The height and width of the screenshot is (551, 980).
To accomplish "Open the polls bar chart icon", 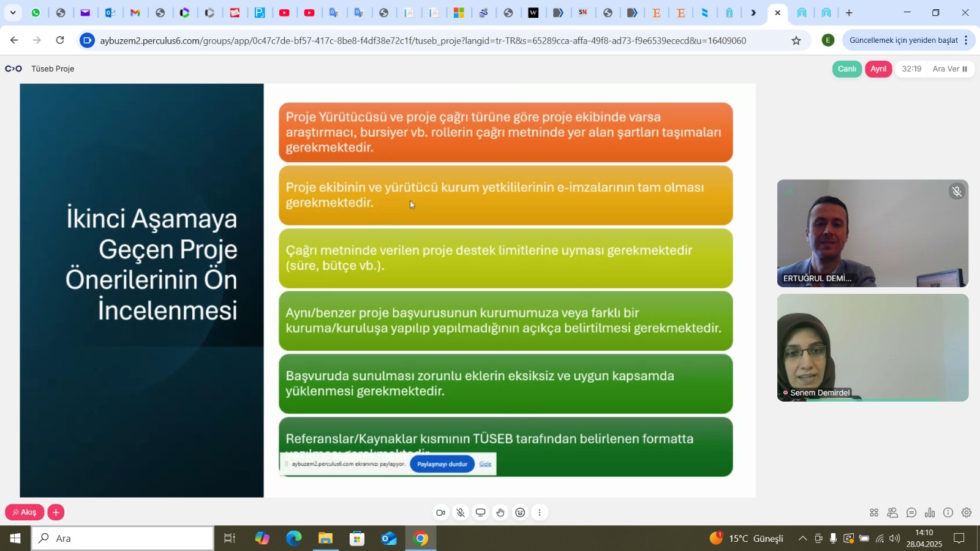I will click(930, 513).
